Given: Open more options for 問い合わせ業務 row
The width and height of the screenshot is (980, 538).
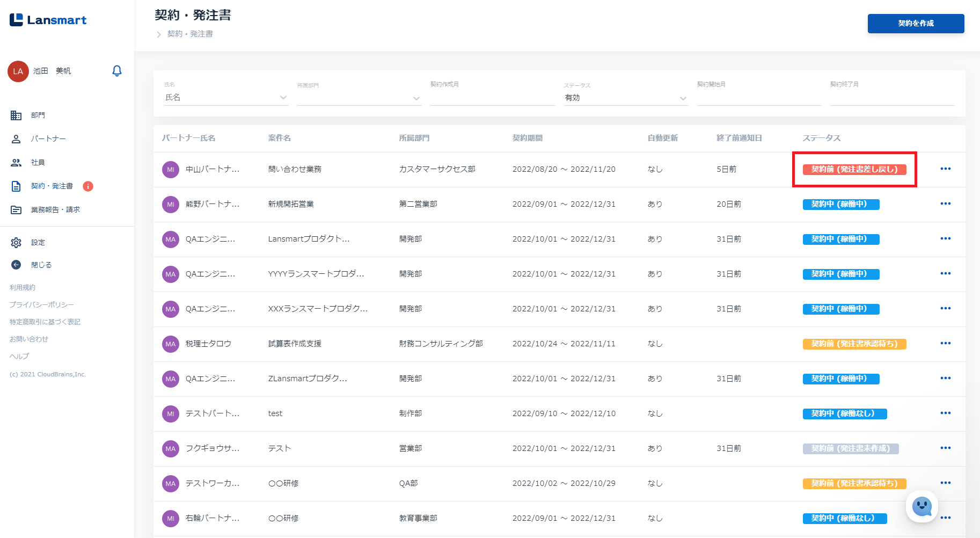Looking at the screenshot, I should point(945,169).
